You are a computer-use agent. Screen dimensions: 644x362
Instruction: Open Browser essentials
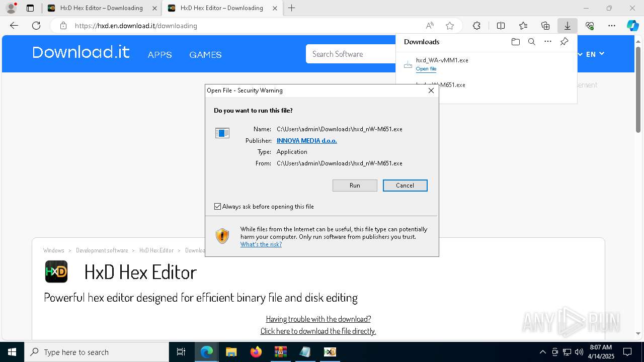(590, 26)
